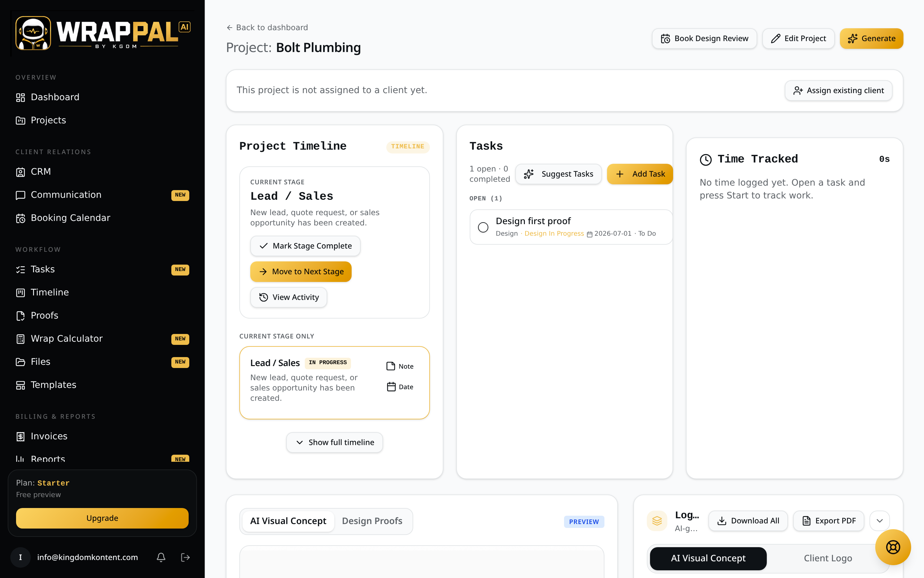Open Invoices in the sidebar
This screenshot has width=924, height=578.
pyautogui.click(x=102, y=436)
